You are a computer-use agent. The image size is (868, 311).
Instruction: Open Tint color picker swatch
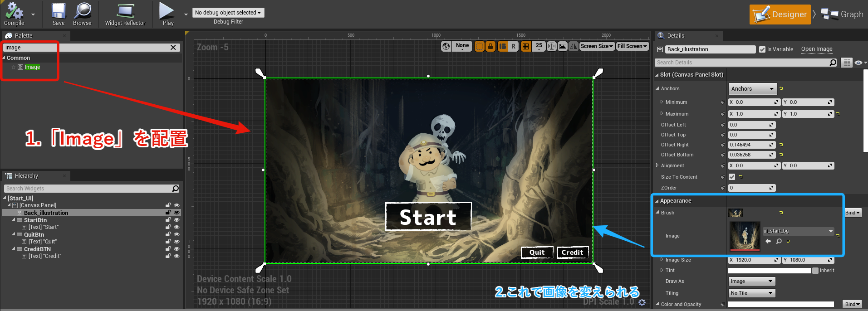[x=769, y=271]
